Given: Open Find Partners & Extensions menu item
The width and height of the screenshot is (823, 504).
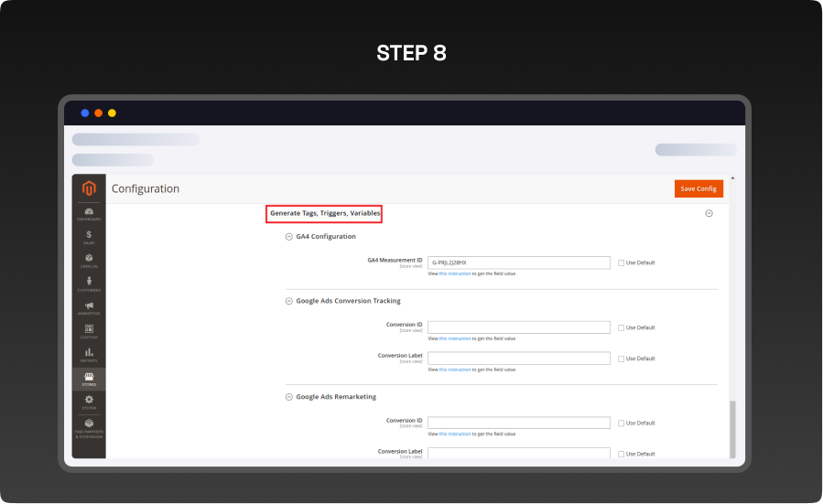Looking at the screenshot, I should point(89,428).
